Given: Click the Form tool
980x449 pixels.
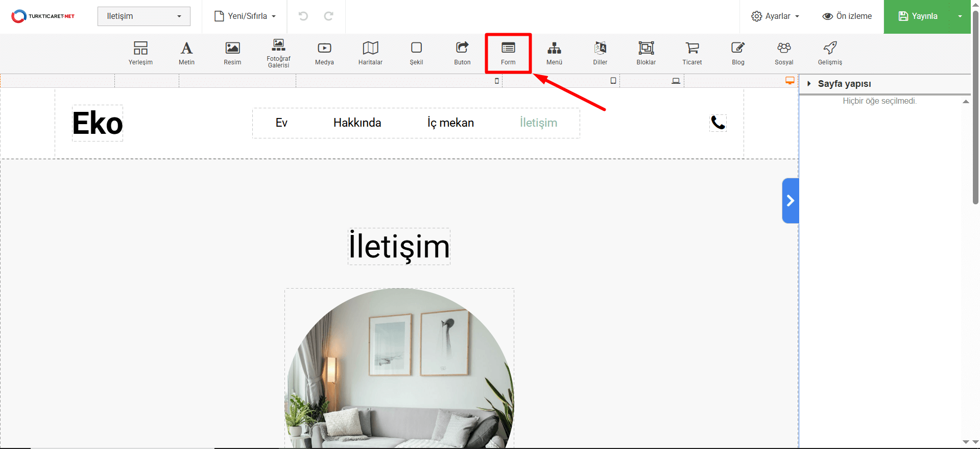Looking at the screenshot, I should [508, 53].
